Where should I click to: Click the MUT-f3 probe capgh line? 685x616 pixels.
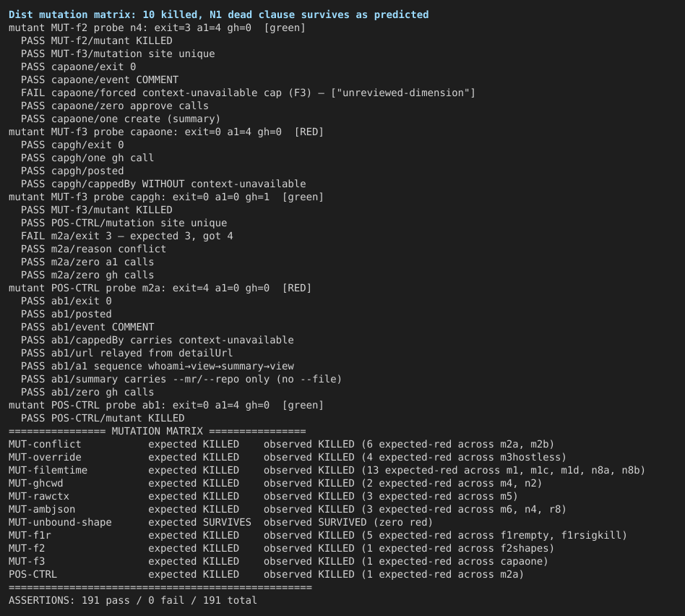pyautogui.click(x=166, y=197)
